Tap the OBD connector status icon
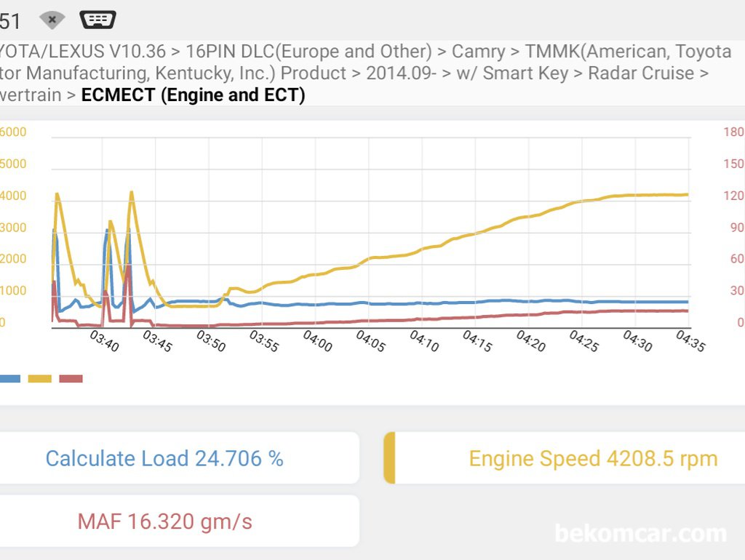 pyautogui.click(x=98, y=20)
